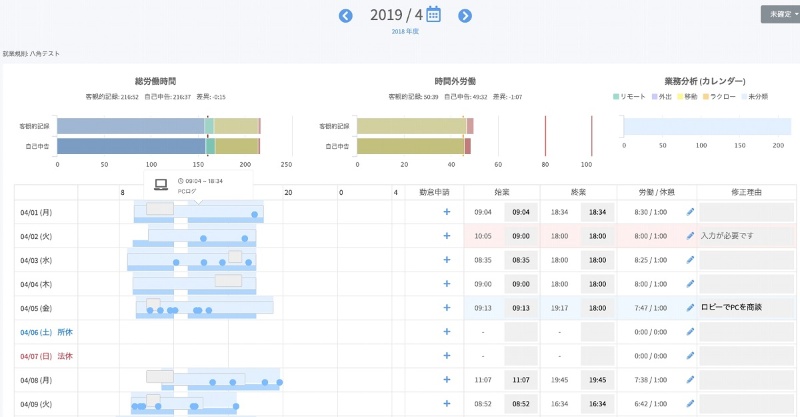Toggle 外出 legend item in calendar chart

pyautogui.click(x=661, y=96)
